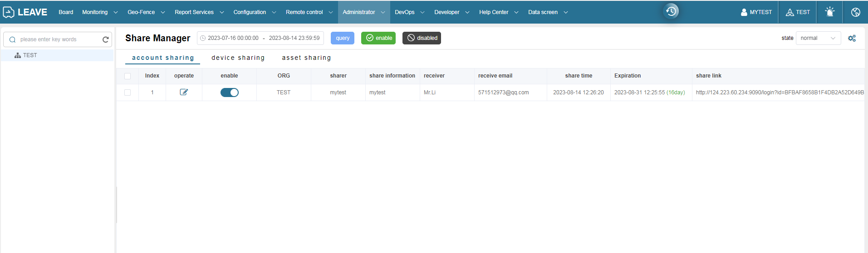Select the TEST organization tree node
868x253 pixels.
(30, 55)
